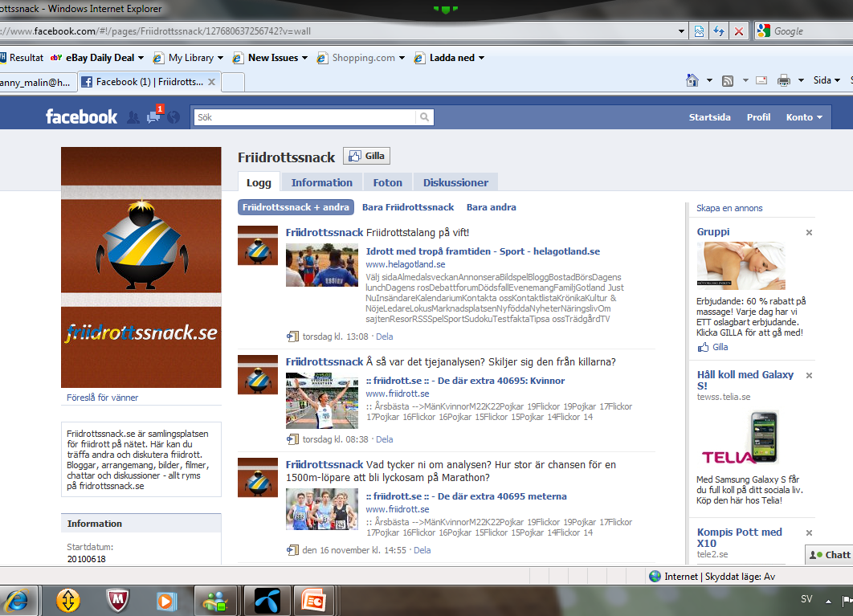
Task: Close the Gruppi ad with X
Action: 809,232
